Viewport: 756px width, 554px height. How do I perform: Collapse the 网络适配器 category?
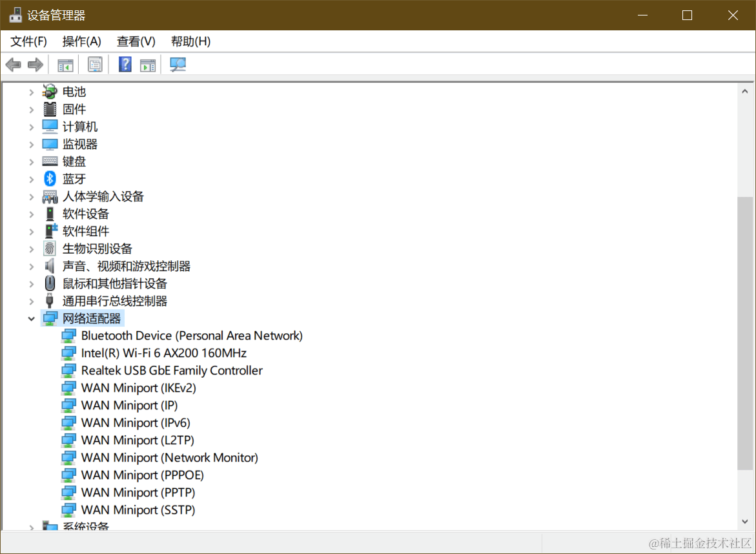(x=32, y=319)
